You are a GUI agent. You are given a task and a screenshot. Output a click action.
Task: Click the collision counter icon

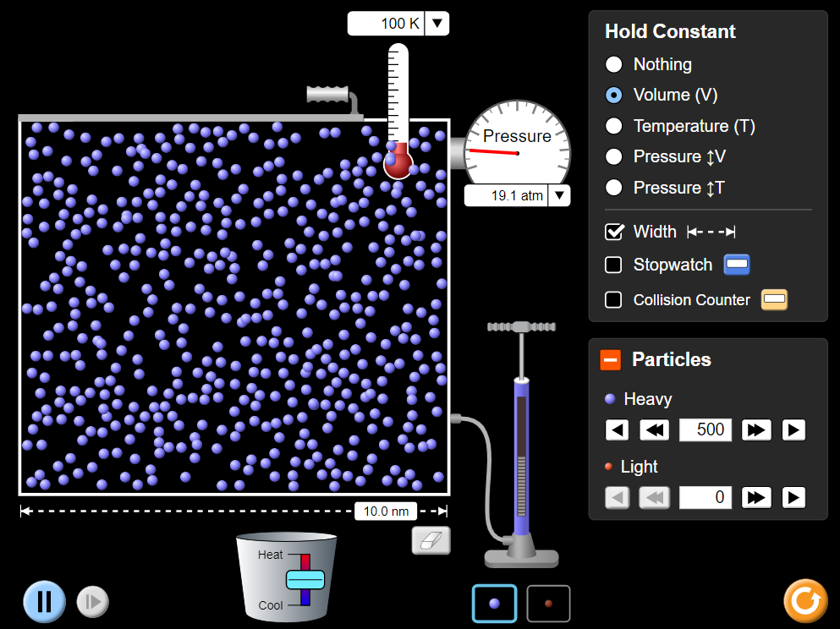(775, 300)
